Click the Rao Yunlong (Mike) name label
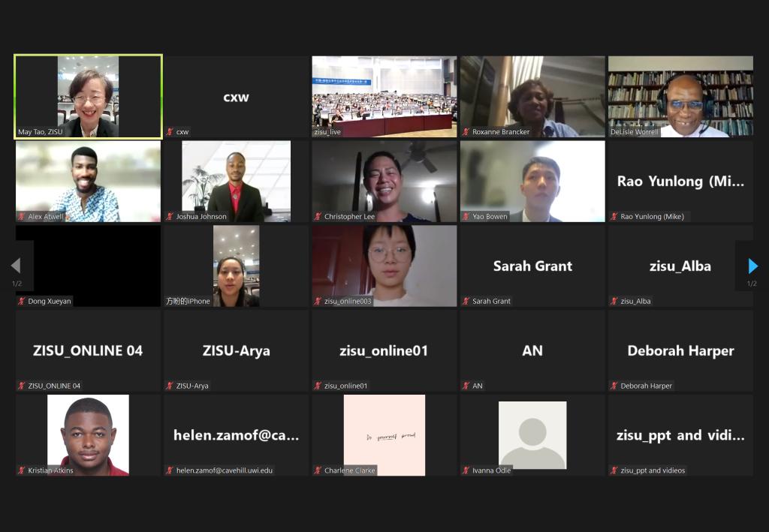 (x=652, y=217)
